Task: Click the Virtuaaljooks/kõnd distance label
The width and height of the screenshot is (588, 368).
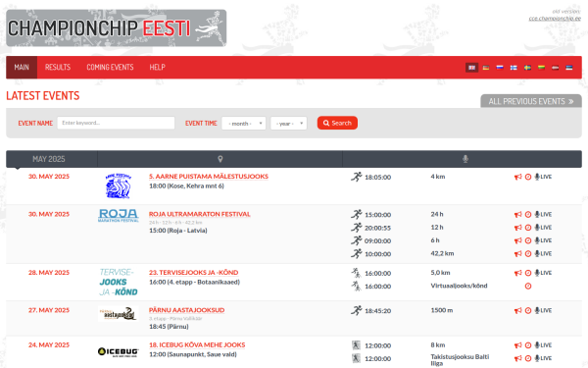Action: (x=459, y=286)
